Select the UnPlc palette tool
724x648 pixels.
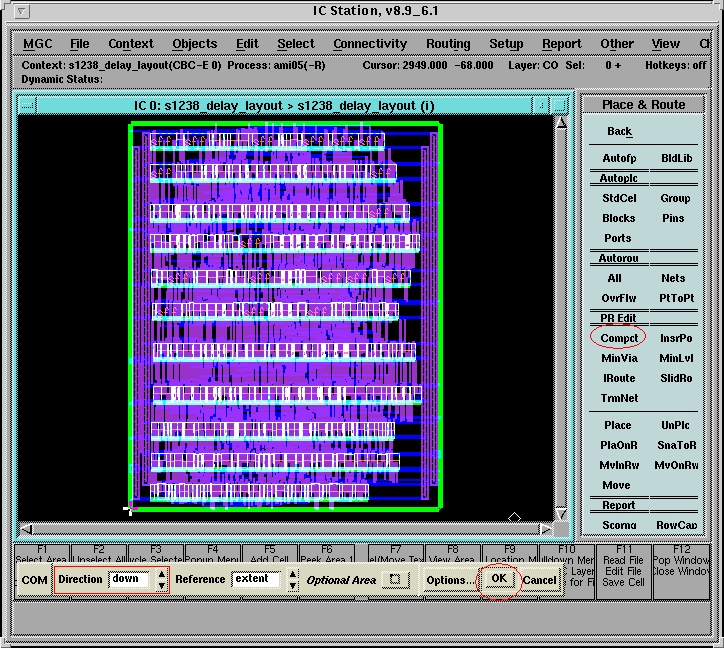pos(676,425)
